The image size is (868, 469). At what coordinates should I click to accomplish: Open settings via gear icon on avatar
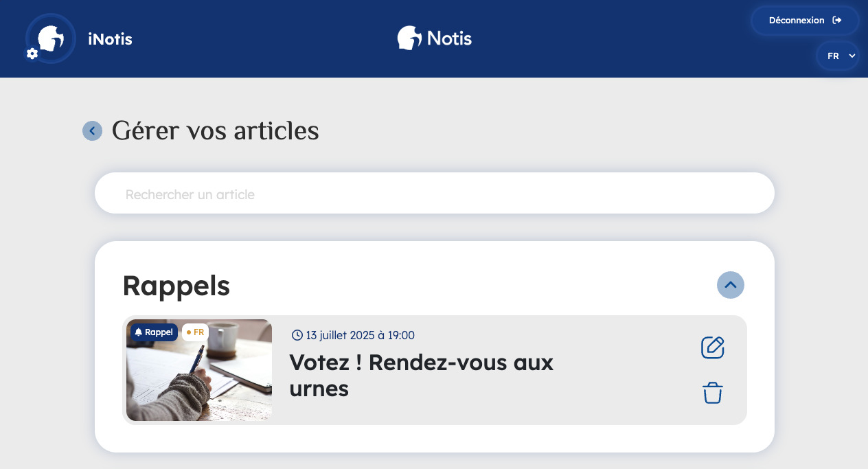pos(32,54)
